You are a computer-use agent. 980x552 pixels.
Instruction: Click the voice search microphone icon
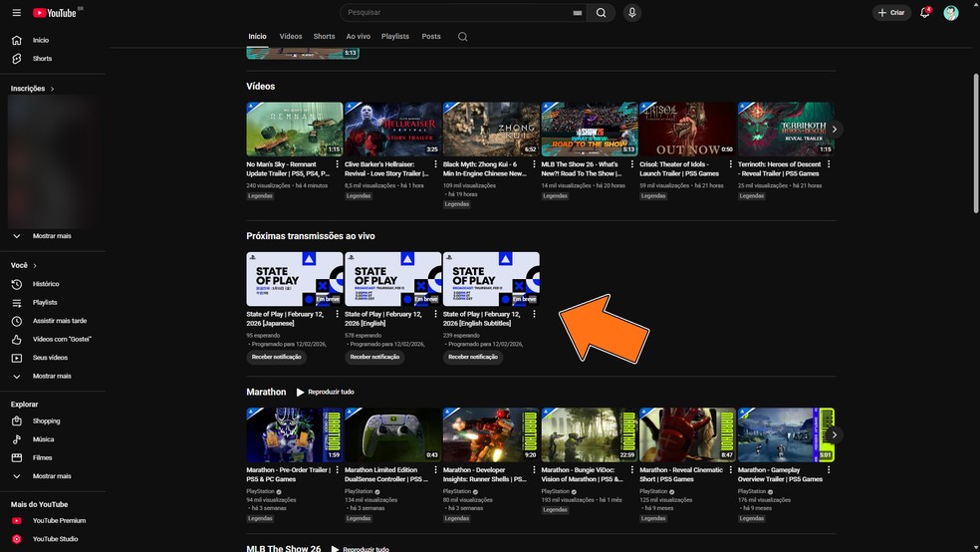click(x=631, y=13)
